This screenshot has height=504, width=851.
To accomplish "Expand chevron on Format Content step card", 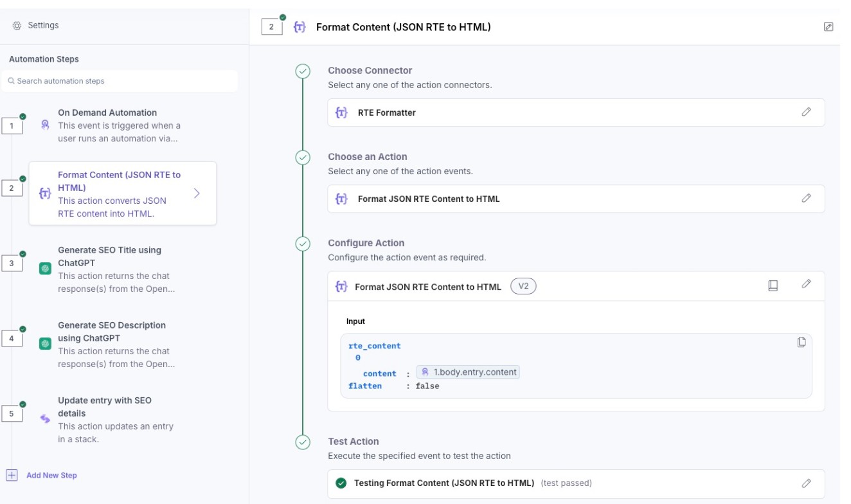I will coord(197,194).
